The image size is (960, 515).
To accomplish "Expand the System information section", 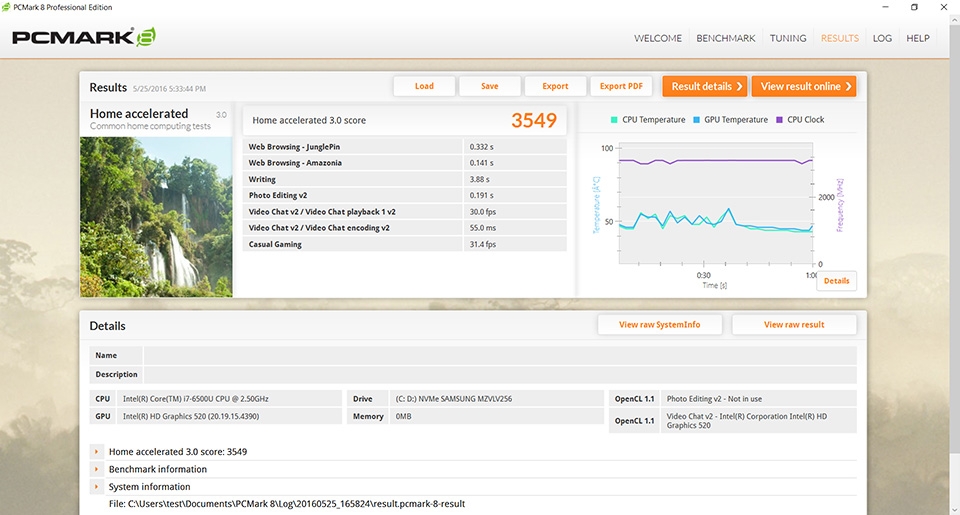I will point(98,487).
